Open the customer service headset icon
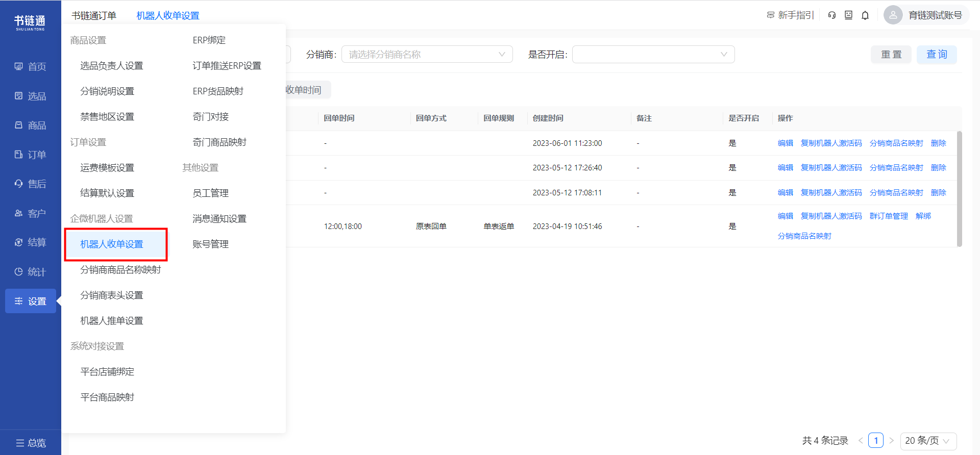 click(832, 15)
